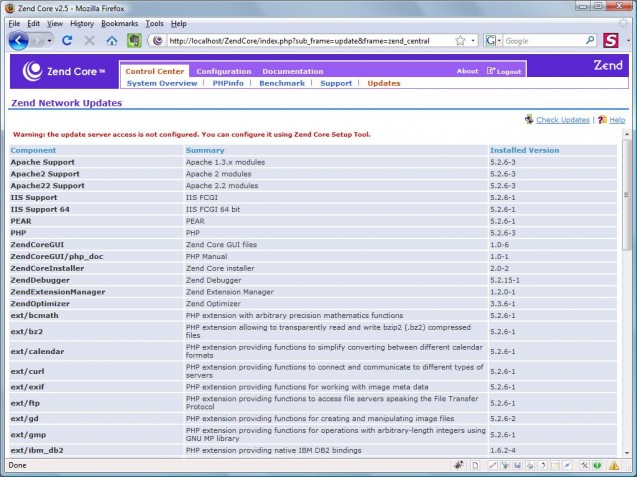Open the Updates sub-tab
637x477 pixels.
coord(384,83)
